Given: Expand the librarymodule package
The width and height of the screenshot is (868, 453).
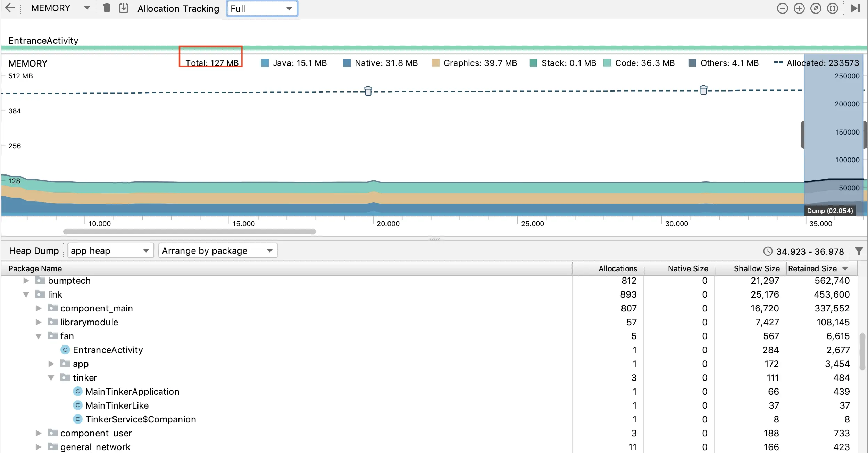Looking at the screenshot, I should (39, 322).
